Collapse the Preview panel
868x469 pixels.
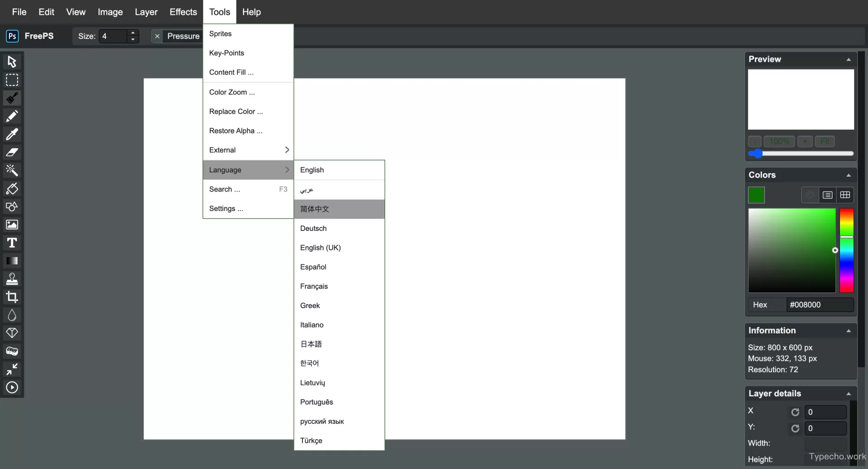(848, 59)
